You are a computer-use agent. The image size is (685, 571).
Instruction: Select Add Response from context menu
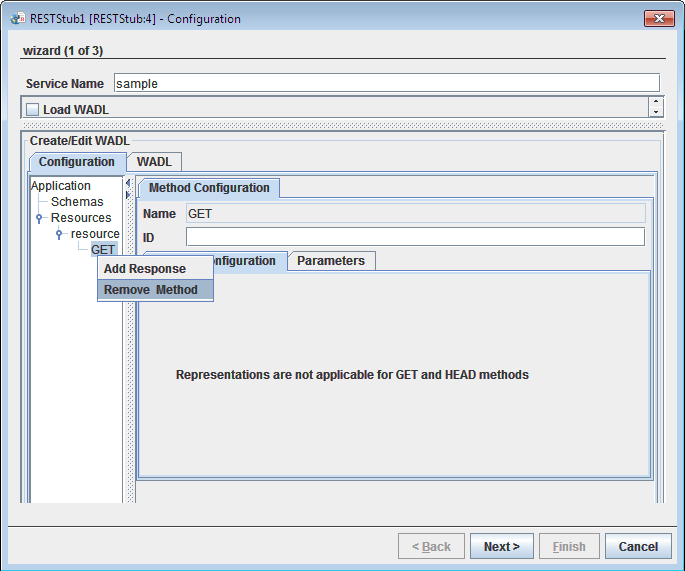pyautogui.click(x=145, y=269)
